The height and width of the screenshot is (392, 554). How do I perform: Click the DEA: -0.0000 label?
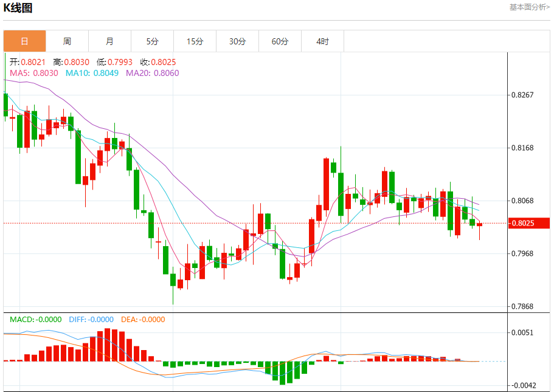click(x=143, y=320)
